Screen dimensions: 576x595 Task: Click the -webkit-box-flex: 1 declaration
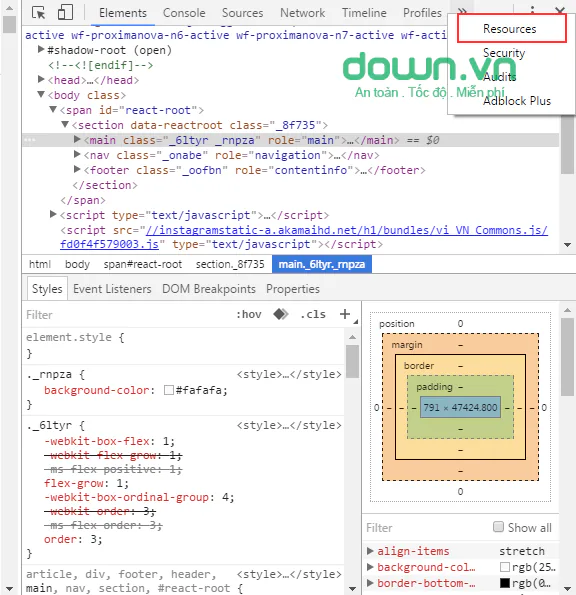109,441
